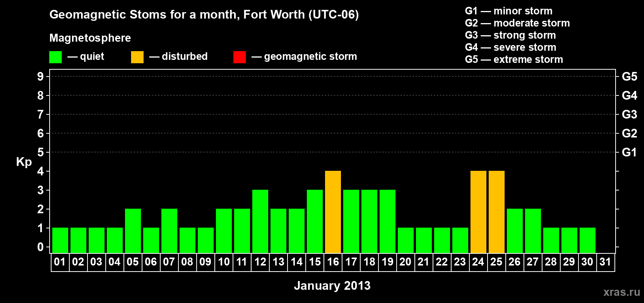The width and height of the screenshot is (644, 303).
Task: Click the green bar for day 01
Action: [x=60, y=241]
